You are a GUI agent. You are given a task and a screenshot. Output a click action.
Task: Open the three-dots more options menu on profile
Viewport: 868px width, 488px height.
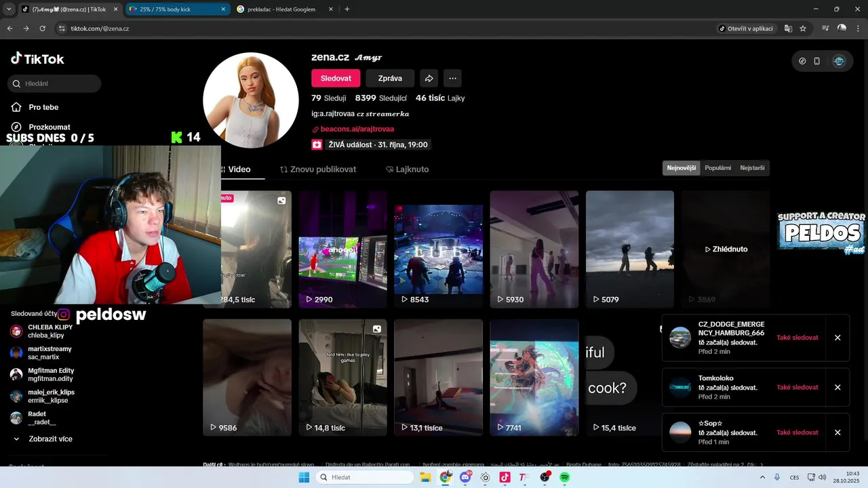coord(452,78)
